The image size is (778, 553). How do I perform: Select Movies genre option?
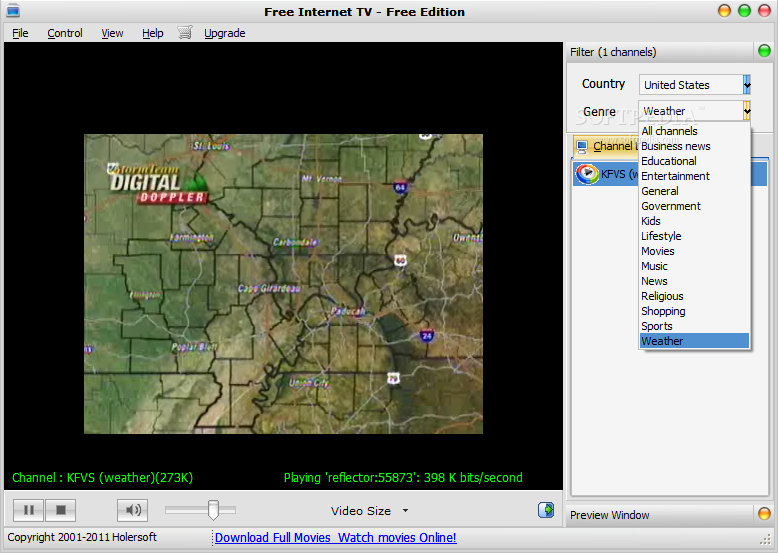click(x=695, y=251)
